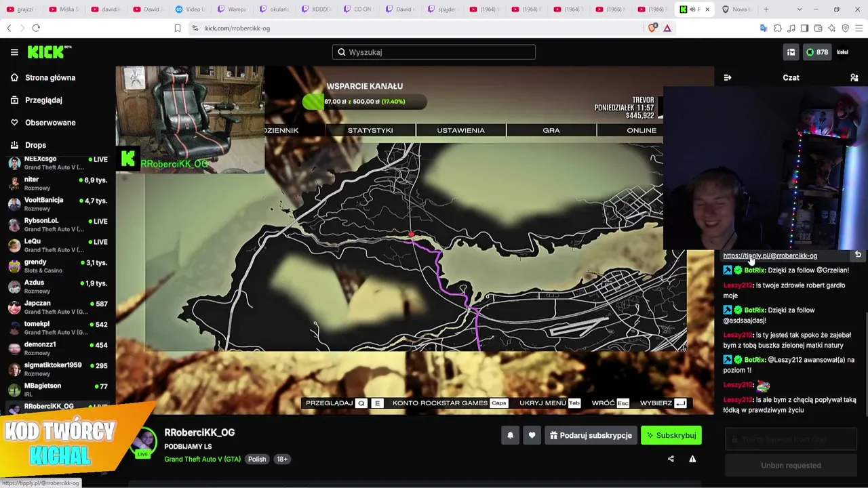Switch to the 'Nowa k' browser tab
Image resolution: width=868 pixels, height=488 pixels.
(x=736, y=9)
